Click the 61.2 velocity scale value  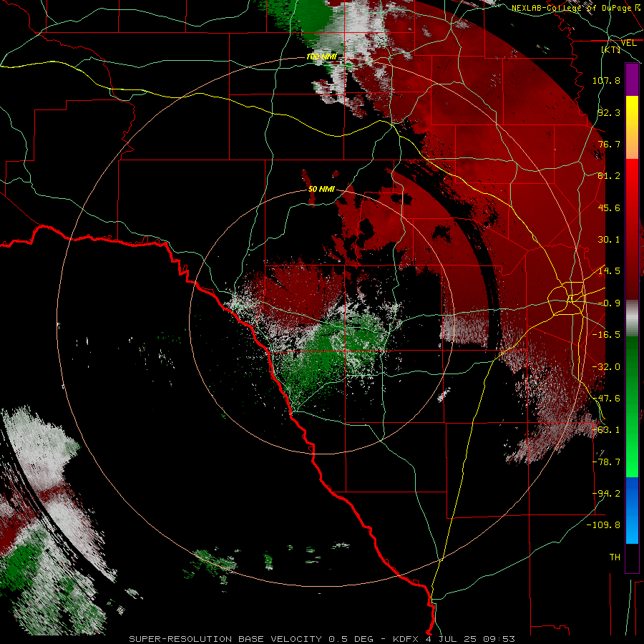click(x=609, y=176)
